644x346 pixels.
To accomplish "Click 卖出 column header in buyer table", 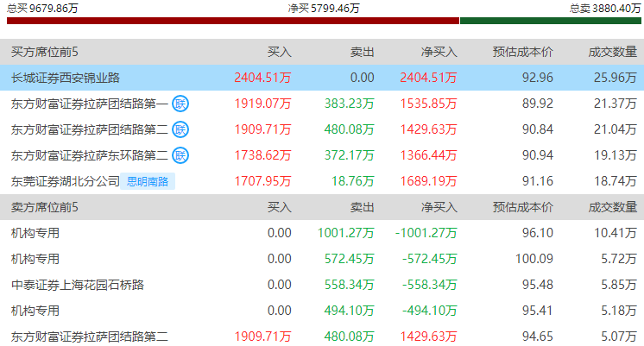I will point(362,52).
